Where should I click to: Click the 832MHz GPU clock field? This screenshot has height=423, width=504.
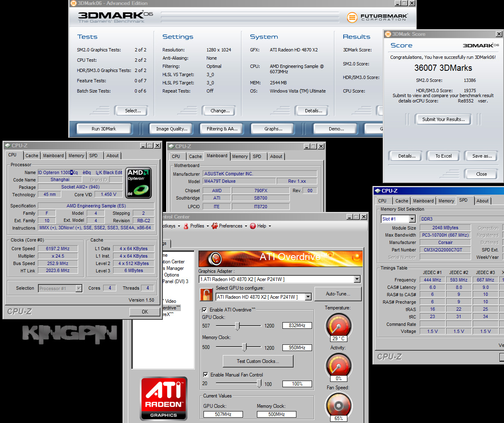(x=297, y=325)
